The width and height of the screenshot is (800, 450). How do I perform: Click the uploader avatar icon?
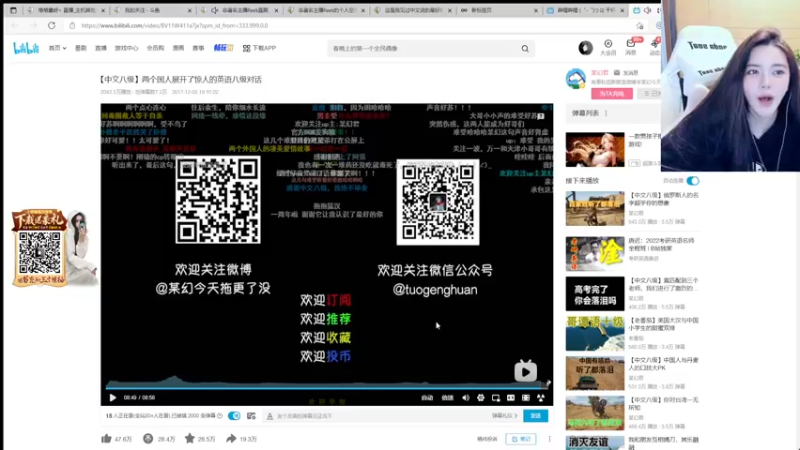coord(576,79)
